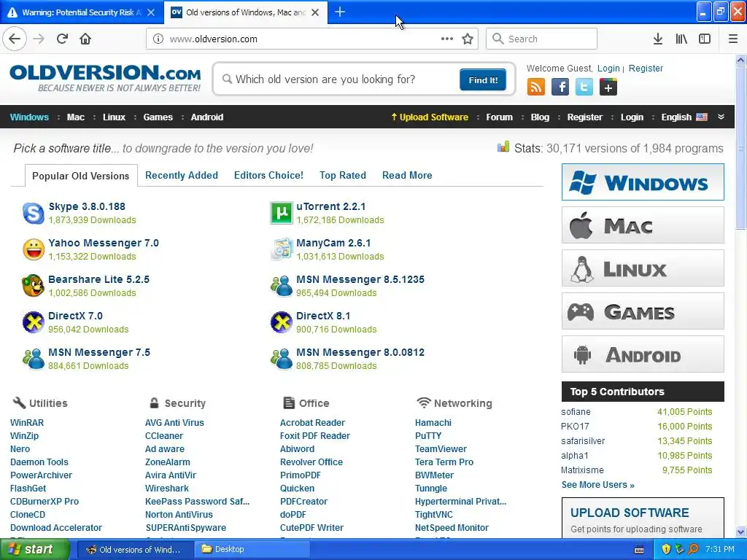This screenshot has height=560, width=747.
Task: Click the page scrollbar down arrow
Action: point(741,532)
